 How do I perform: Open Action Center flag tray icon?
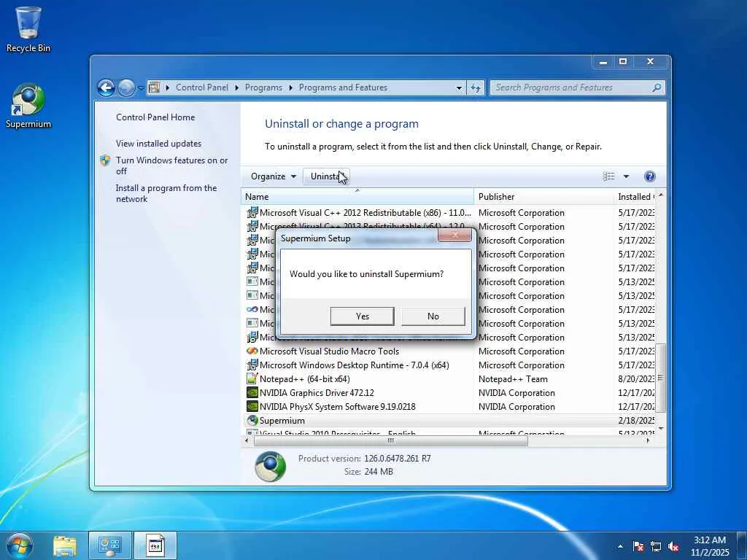[x=638, y=547]
